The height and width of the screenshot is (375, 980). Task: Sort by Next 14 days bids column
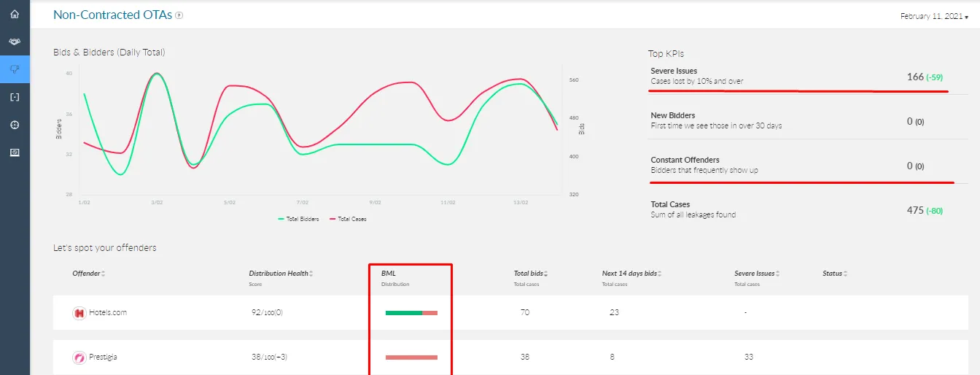[x=632, y=274]
